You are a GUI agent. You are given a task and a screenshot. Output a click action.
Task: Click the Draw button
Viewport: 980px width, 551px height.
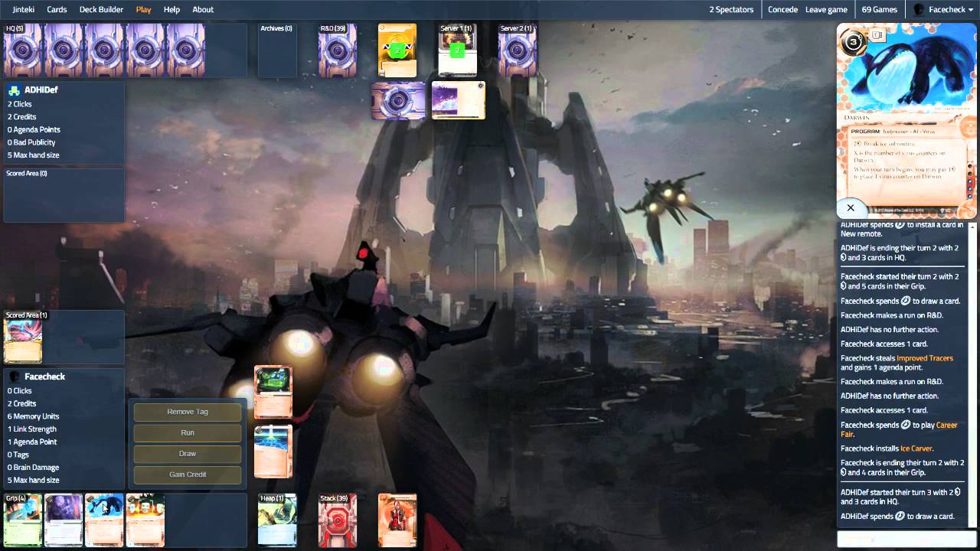(x=188, y=453)
